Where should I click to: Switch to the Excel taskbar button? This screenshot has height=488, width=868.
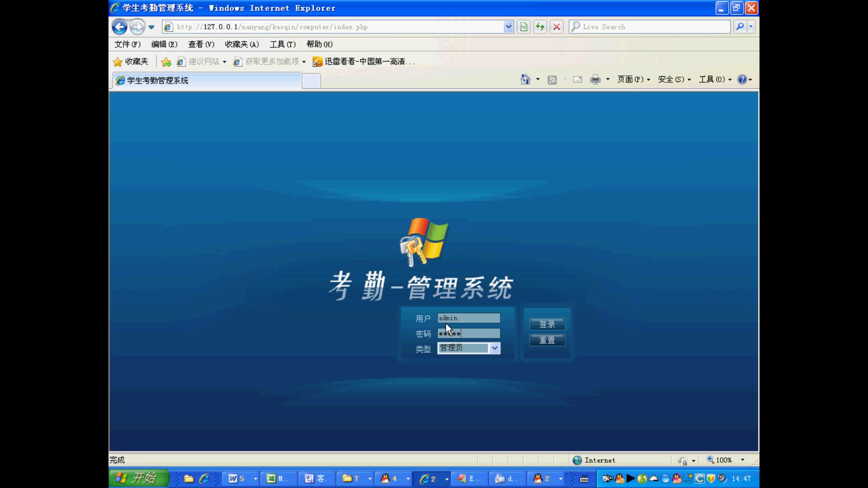click(x=278, y=479)
